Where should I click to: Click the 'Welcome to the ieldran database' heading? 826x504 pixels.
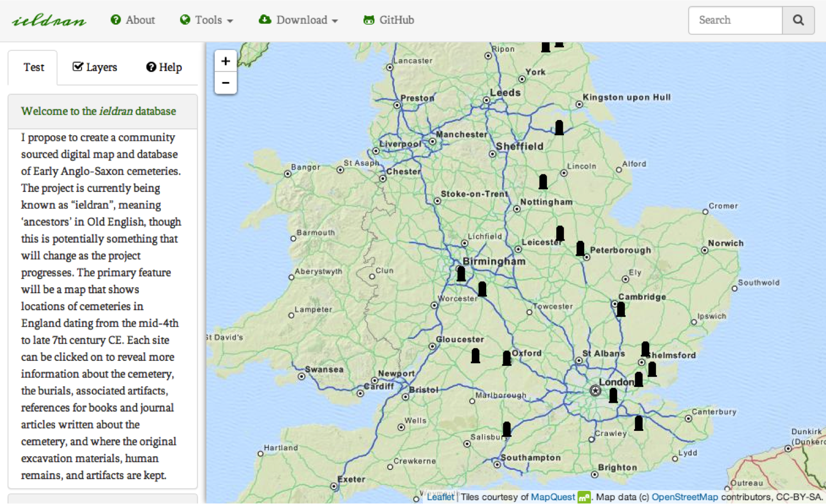(99, 111)
